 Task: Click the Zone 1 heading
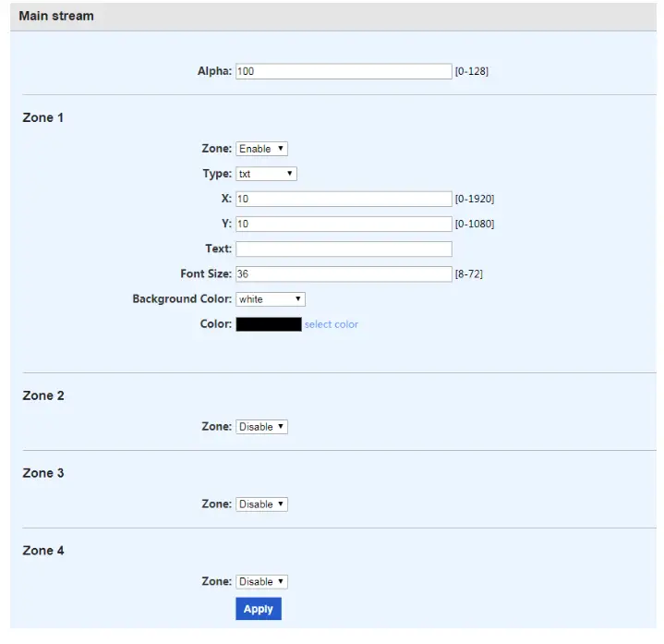point(42,117)
